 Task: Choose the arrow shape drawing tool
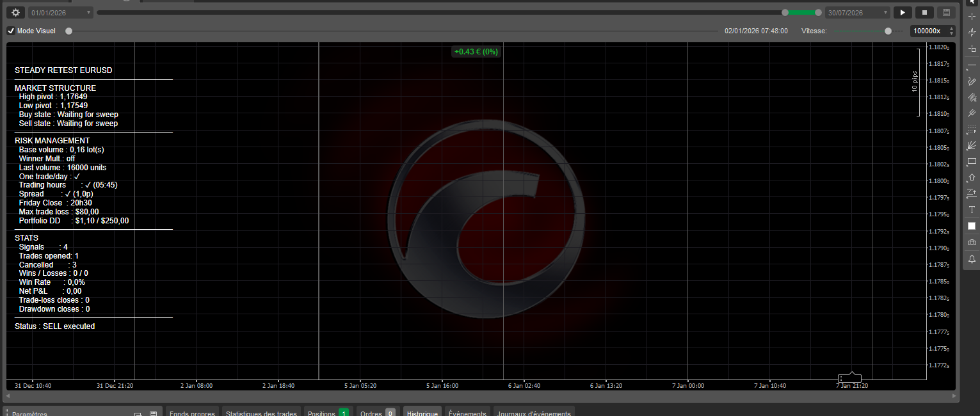click(972, 177)
